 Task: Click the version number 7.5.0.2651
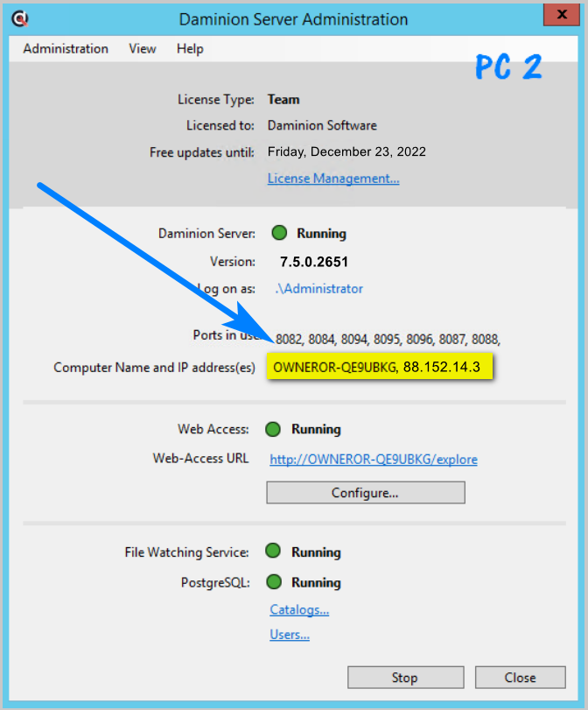point(314,261)
